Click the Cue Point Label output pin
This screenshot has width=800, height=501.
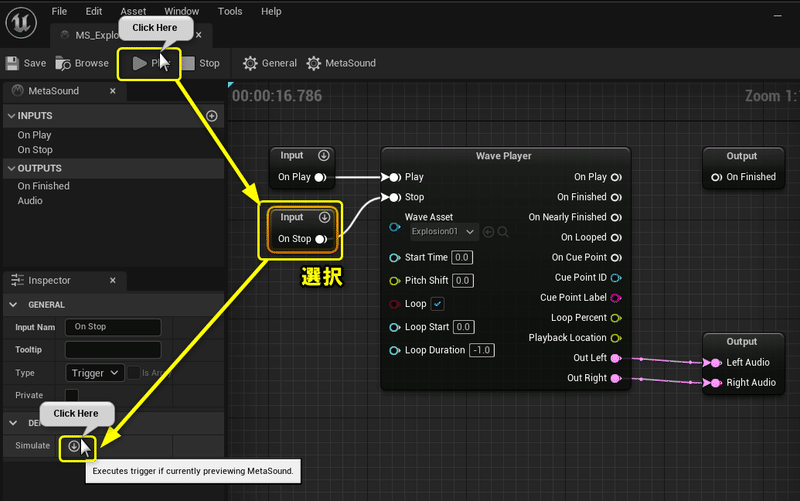pyautogui.click(x=616, y=298)
